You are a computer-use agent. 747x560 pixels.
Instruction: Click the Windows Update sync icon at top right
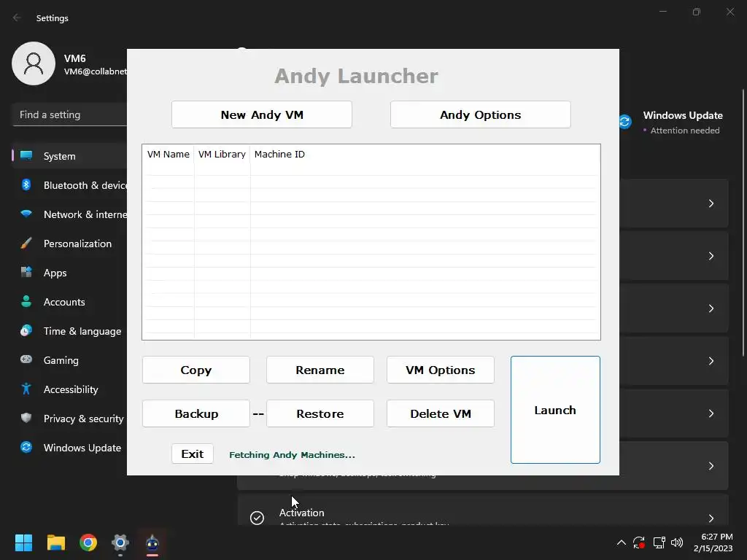[x=625, y=122]
